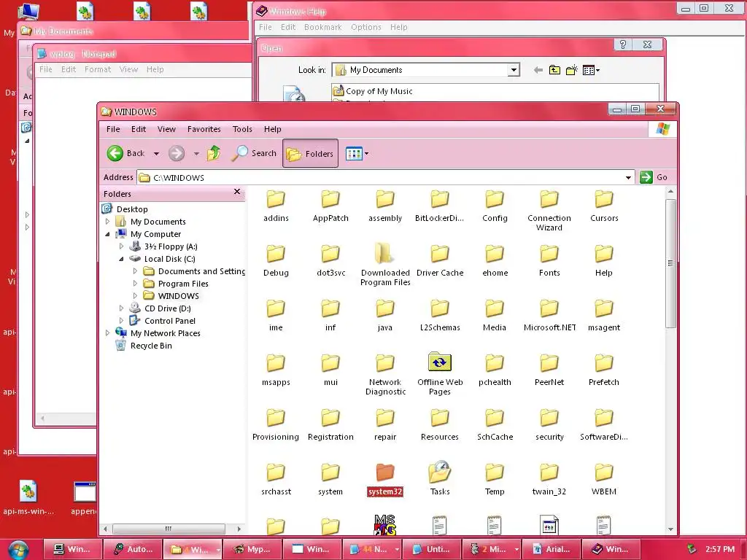Switch to Arial taskbar button
747x560 pixels.
pyautogui.click(x=551, y=549)
